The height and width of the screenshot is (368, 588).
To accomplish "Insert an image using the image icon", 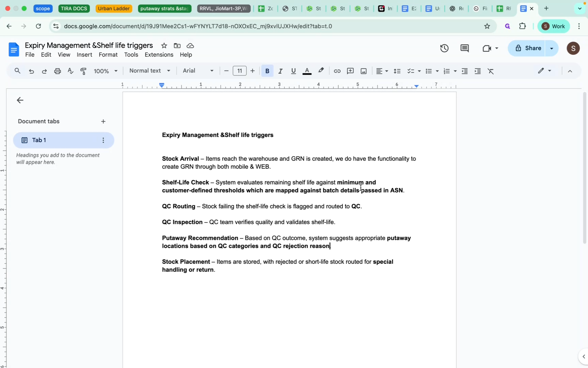I will (x=363, y=71).
